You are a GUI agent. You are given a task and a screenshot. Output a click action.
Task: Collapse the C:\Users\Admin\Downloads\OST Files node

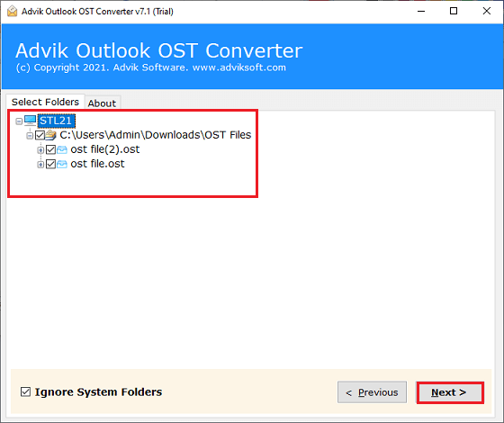[30, 136]
